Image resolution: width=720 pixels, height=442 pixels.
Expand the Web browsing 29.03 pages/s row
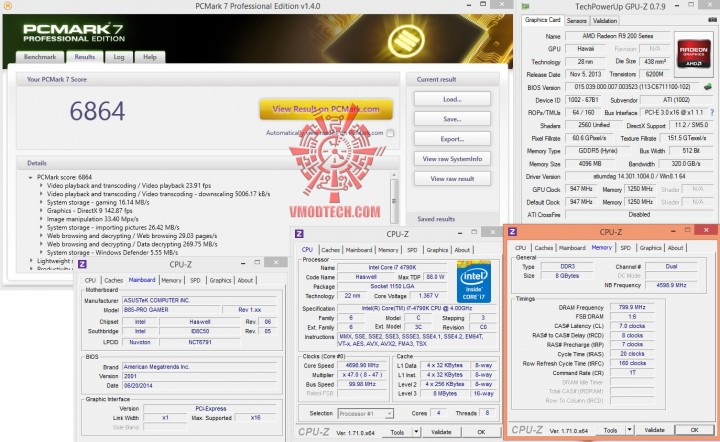[x=41, y=235]
